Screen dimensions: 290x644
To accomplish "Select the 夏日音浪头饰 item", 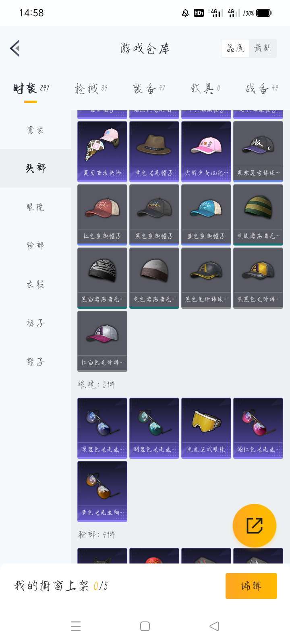I will tap(102, 151).
